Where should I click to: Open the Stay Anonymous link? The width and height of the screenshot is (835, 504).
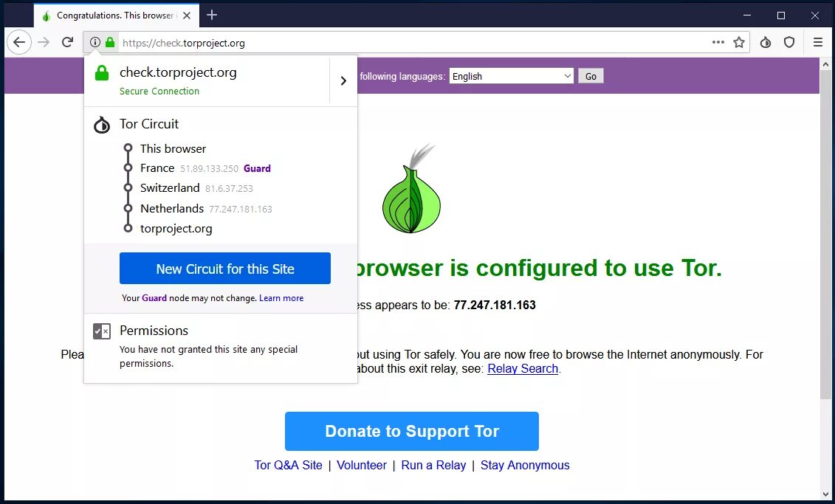[x=525, y=465]
